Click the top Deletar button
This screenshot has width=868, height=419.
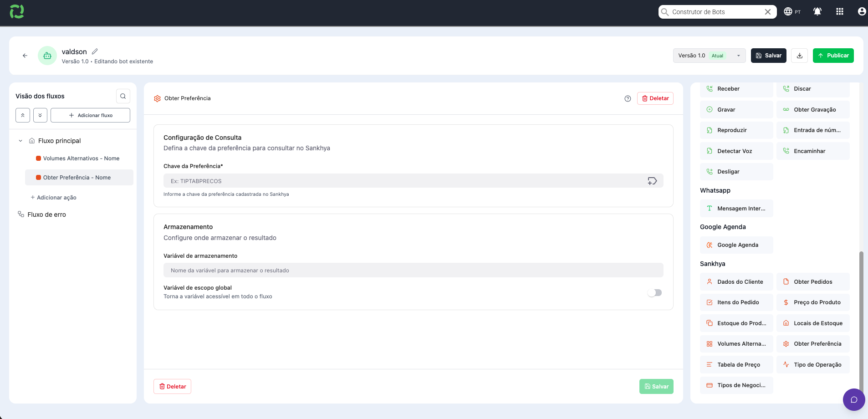(655, 98)
